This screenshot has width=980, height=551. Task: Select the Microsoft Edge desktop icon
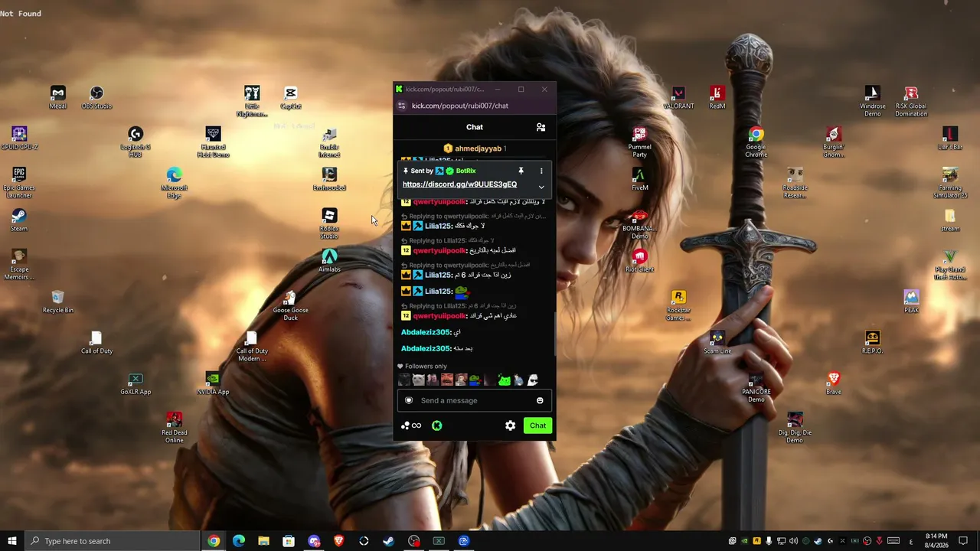pos(174,184)
